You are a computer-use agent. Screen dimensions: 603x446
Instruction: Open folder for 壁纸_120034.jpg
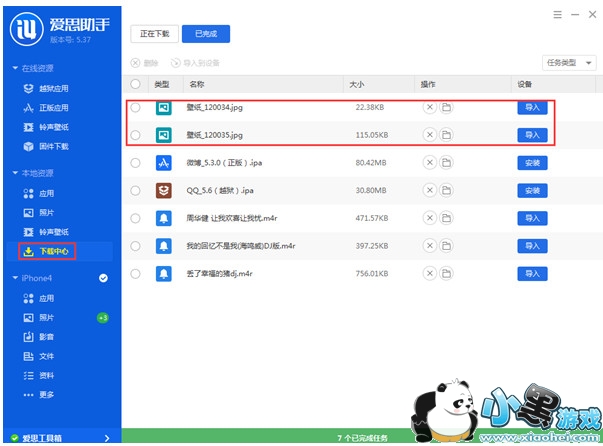click(446, 107)
